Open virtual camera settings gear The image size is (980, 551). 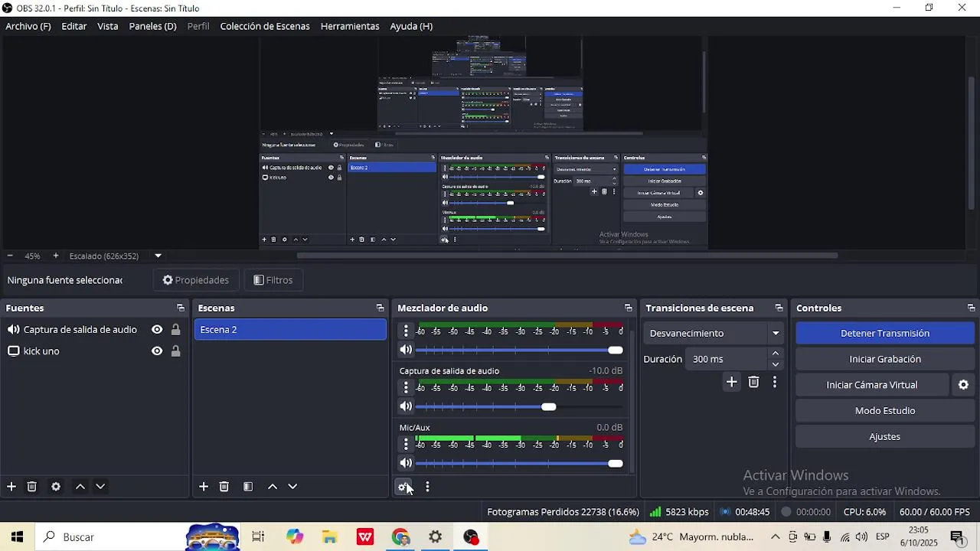point(964,385)
